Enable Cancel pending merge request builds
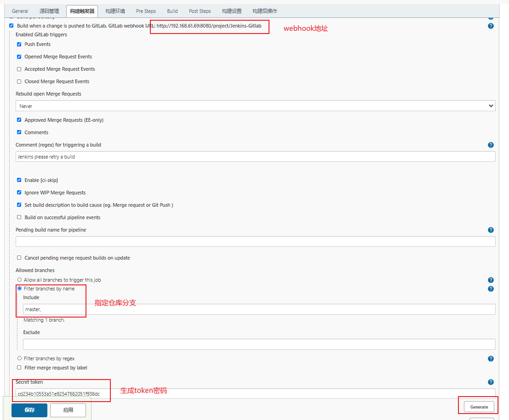Screen dimensions: 509x420 tap(19, 257)
